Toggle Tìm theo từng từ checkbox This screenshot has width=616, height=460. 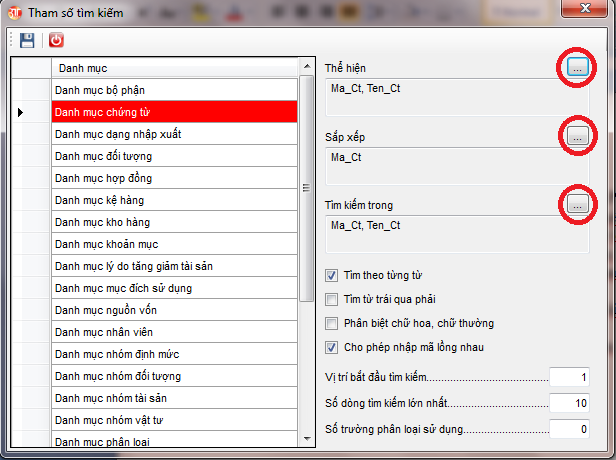[x=333, y=275]
